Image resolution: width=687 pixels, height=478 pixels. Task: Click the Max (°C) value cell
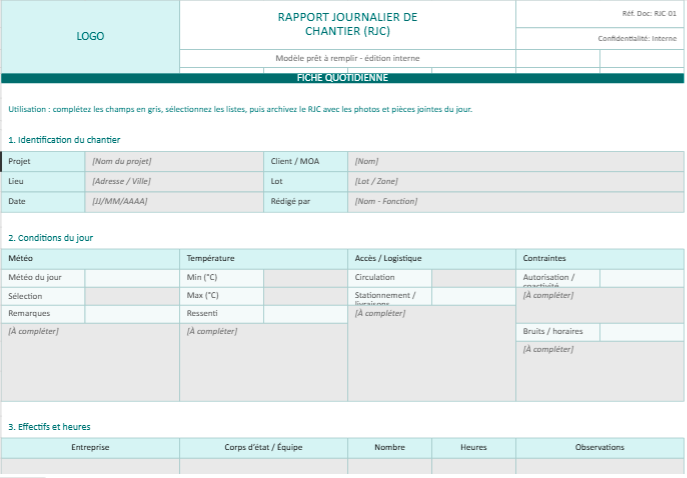pyautogui.click(x=305, y=296)
